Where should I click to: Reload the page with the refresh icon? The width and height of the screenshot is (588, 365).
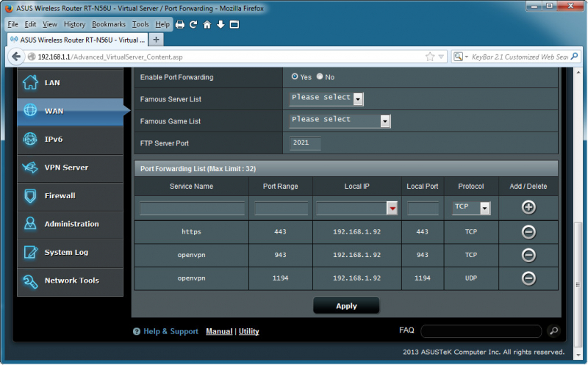pyautogui.click(x=193, y=24)
